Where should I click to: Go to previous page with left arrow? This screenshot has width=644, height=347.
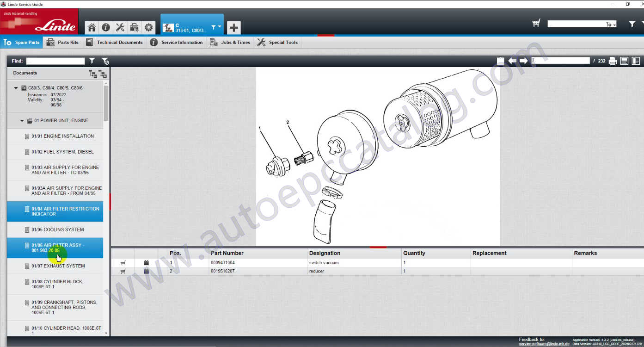512,61
